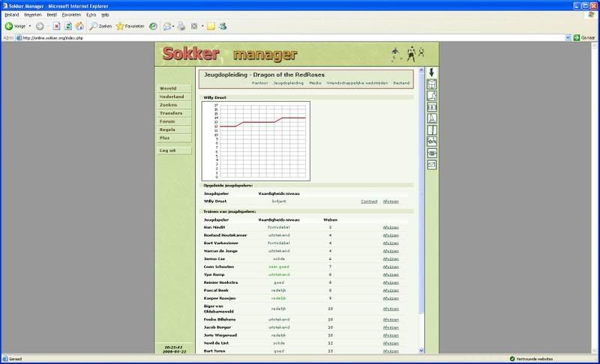Open the Bestand link in page submenu
This screenshot has width=600, height=364.
click(x=401, y=83)
